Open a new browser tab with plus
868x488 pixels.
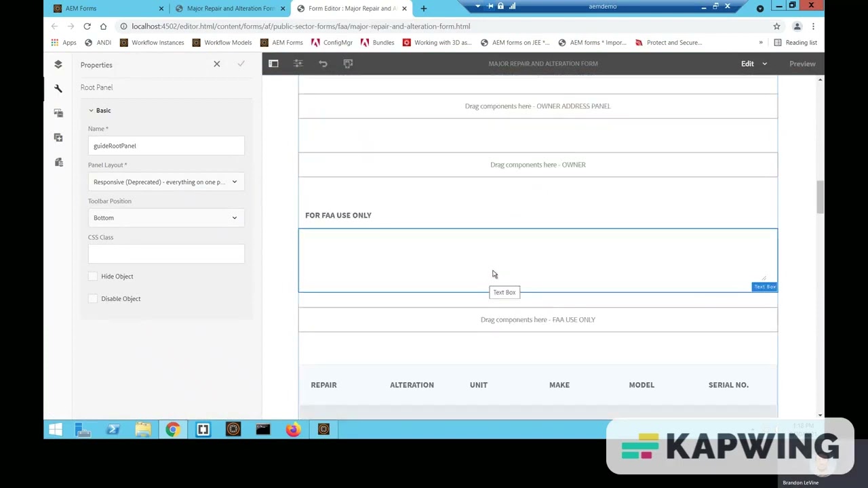pyautogui.click(x=424, y=8)
